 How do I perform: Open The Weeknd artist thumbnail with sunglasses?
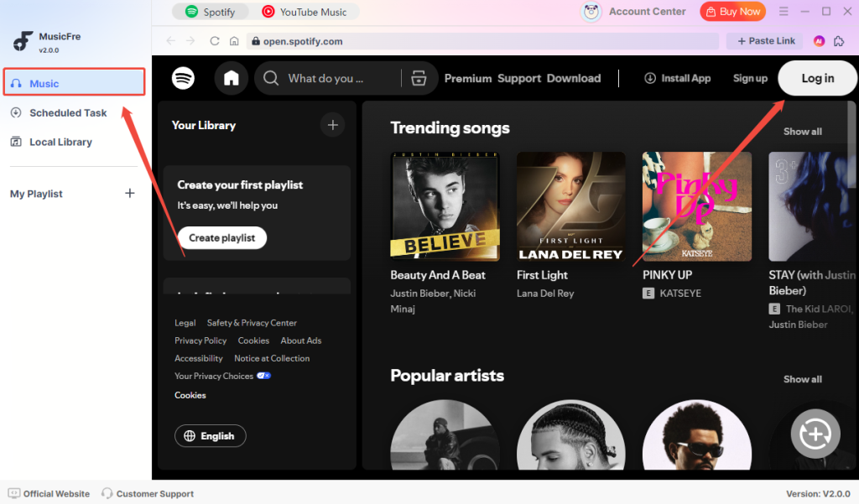(x=697, y=434)
